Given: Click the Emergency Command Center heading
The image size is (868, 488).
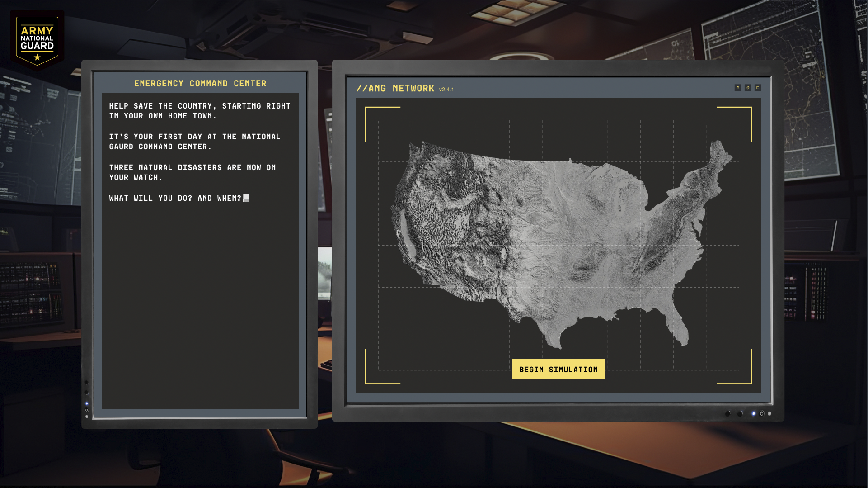Looking at the screenshot, I should click(x=200, y=83).
